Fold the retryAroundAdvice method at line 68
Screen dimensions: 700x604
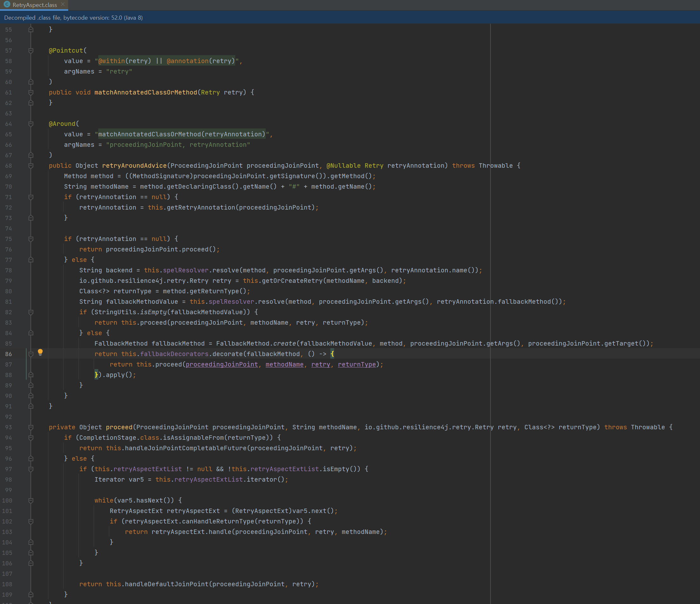31,166
